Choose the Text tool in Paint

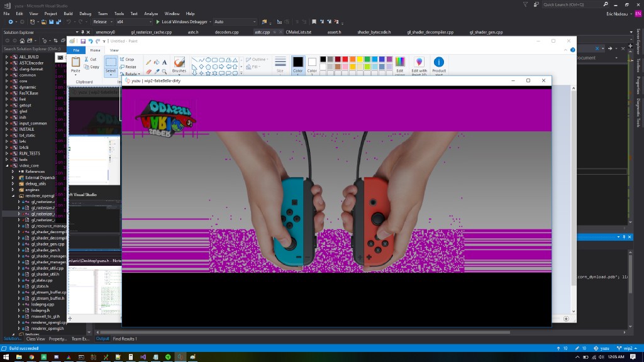(164, 62)
